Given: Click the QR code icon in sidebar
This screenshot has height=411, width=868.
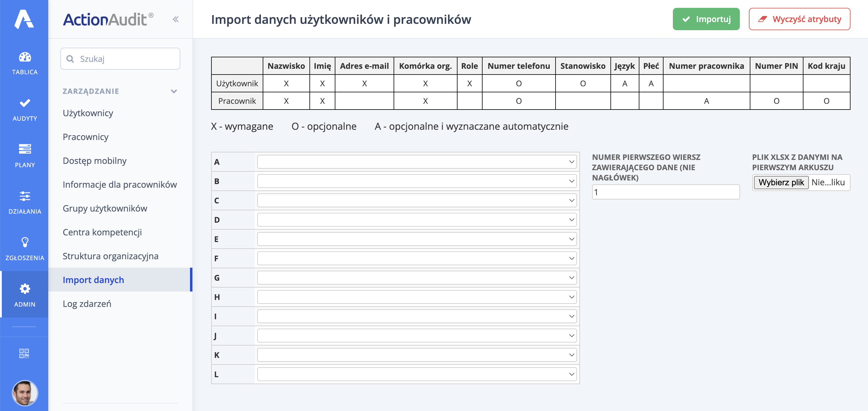Looking at the screenshot, I should click(24, 353).
